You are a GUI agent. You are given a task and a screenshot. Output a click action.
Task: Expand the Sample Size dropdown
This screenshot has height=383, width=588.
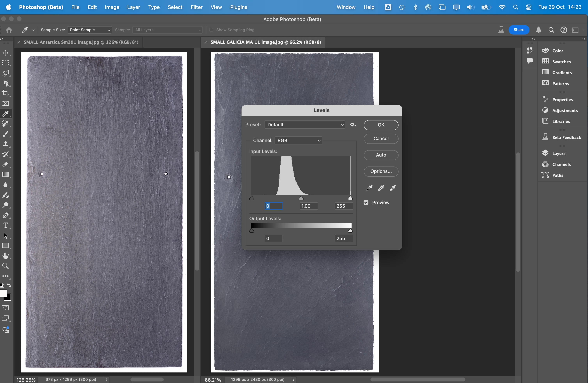pyautogui.click(x=89, y=30)
